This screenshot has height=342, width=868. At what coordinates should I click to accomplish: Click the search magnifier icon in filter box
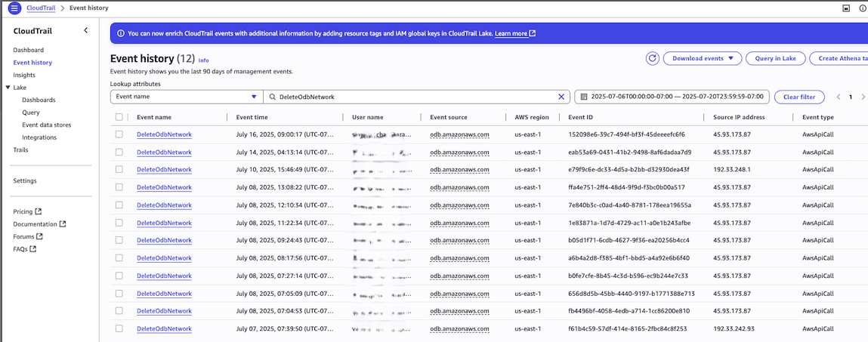[272, 97]
